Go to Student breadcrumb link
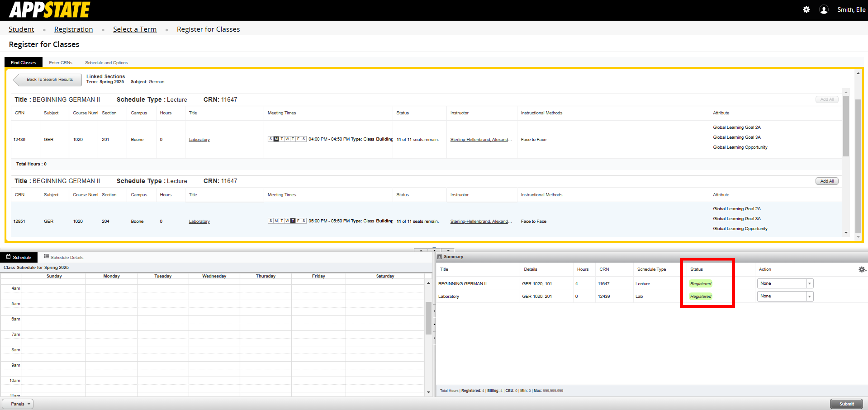 [x=21, y=29]
